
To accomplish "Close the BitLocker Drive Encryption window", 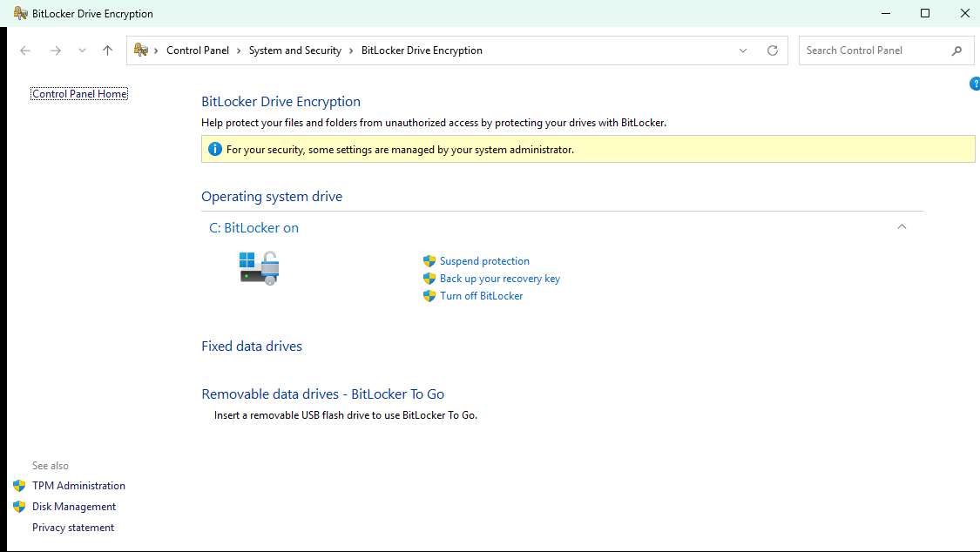I will 965,13.
